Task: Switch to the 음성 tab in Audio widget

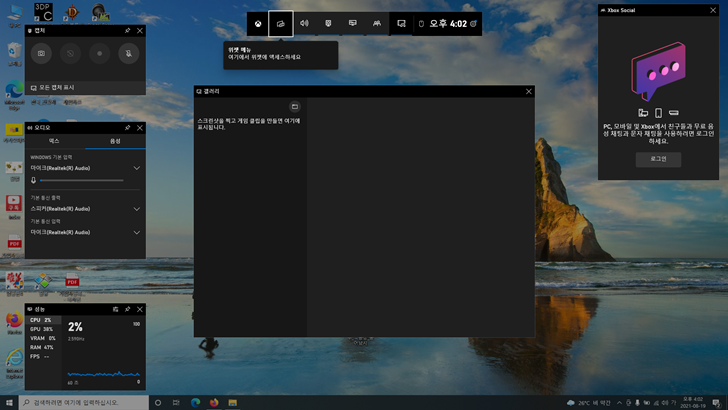Action: [115, 141]
